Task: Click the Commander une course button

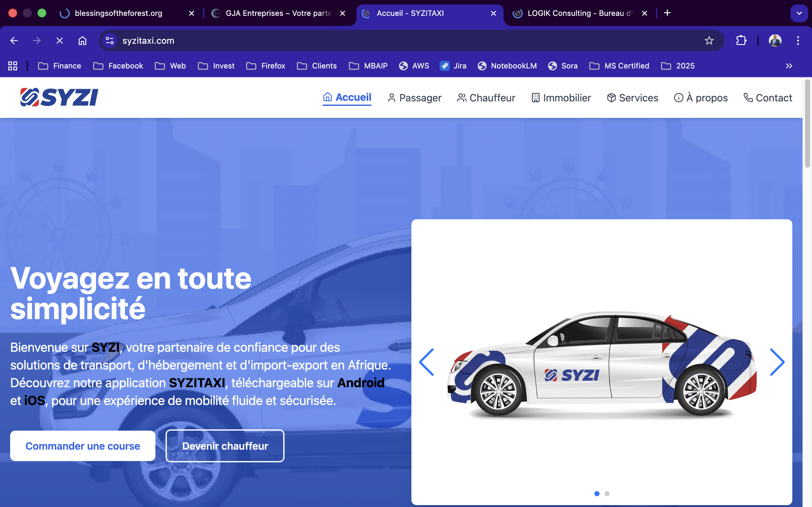Action: tap(82, 446)
